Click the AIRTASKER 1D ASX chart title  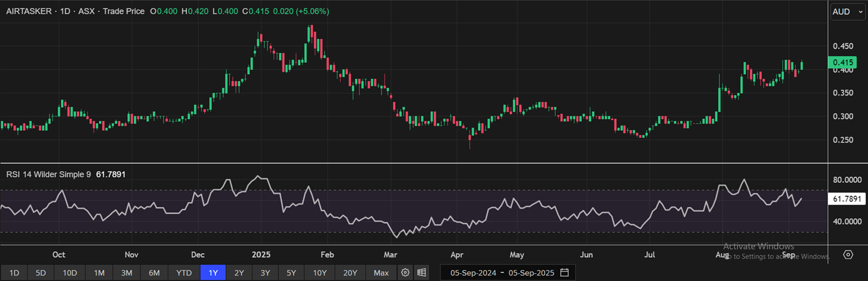click(x=75, y=11)
